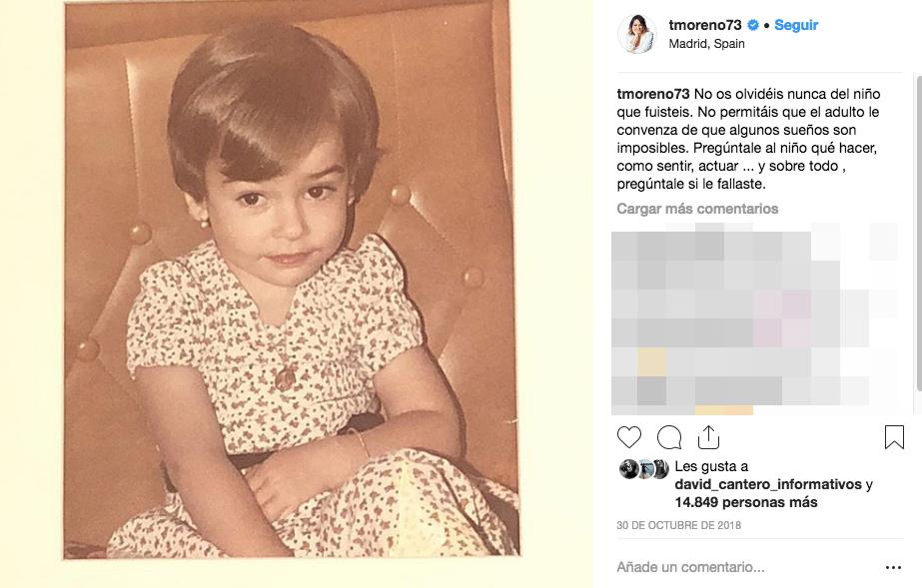
Task: Click the comments panel scrollbar
Action: click(x=918, y=232)
